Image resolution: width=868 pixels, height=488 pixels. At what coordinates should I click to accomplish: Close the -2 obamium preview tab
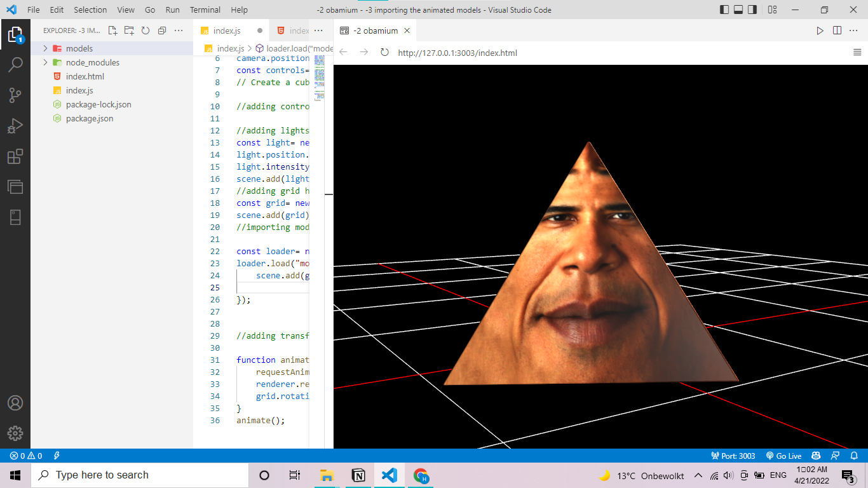(x=407, y=30)
